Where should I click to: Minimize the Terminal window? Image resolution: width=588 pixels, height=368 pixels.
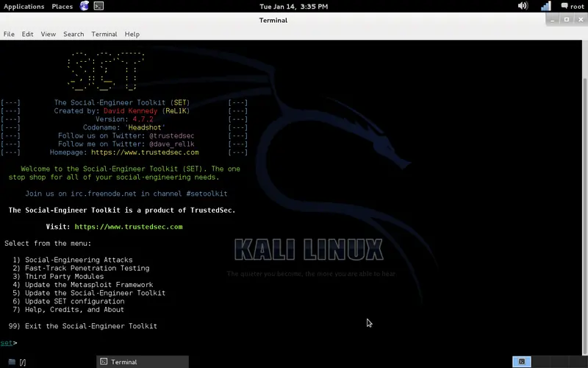click(552, 20)
